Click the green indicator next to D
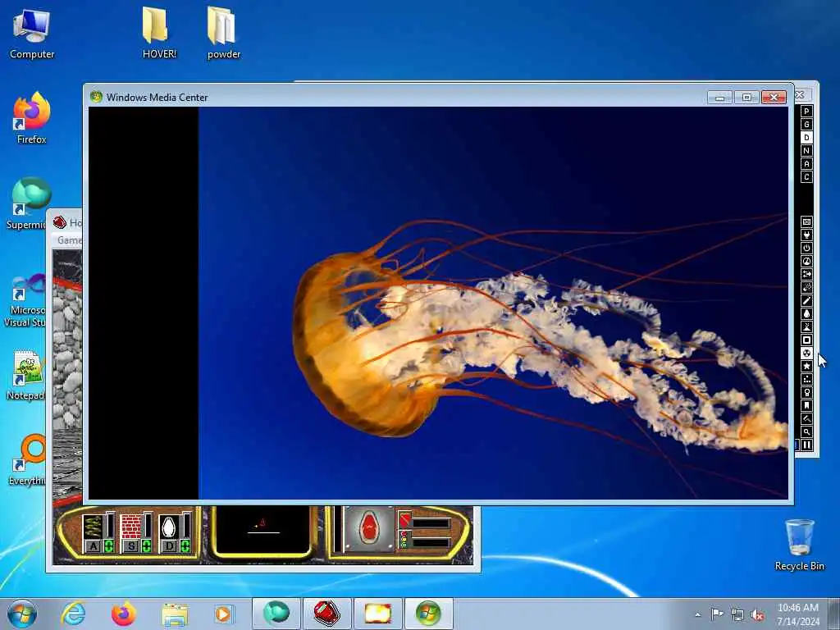This screenshot has height=630, width=840. point(185,546)
